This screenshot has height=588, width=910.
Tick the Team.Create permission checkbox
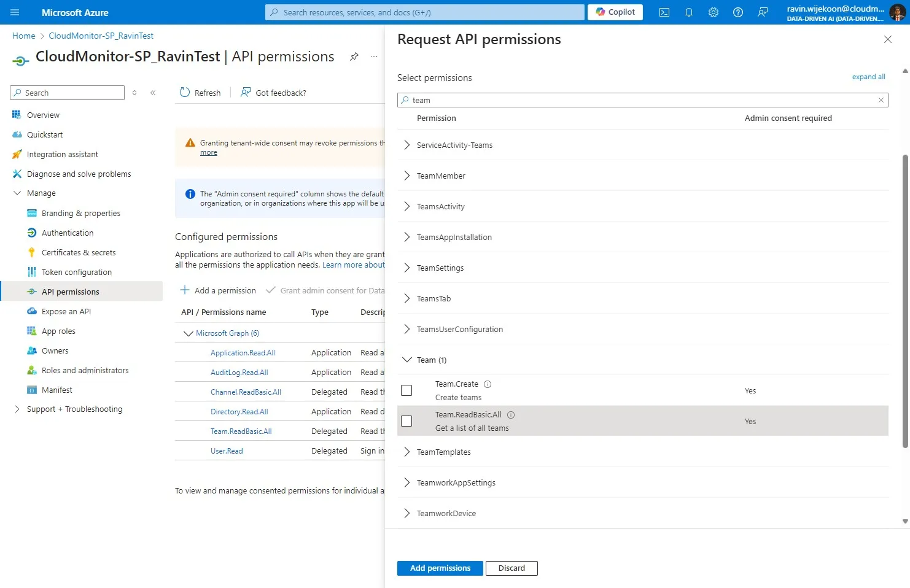point(406,390)
